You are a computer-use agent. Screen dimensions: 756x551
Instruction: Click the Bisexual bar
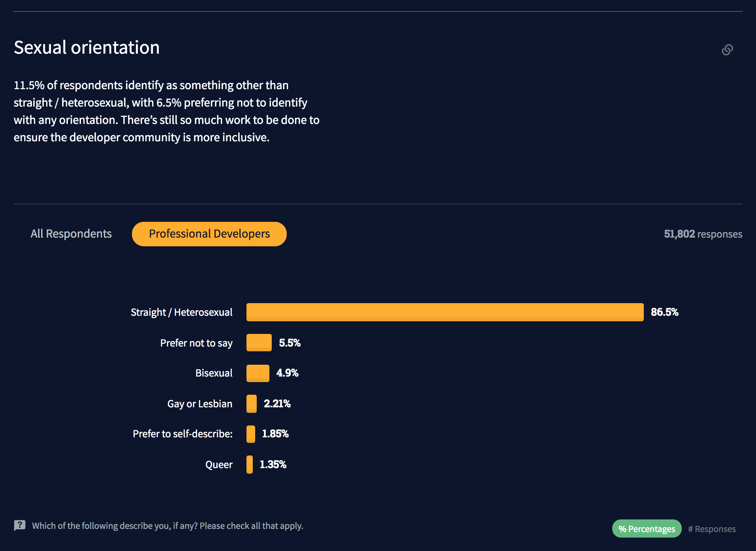pos(258,373)
